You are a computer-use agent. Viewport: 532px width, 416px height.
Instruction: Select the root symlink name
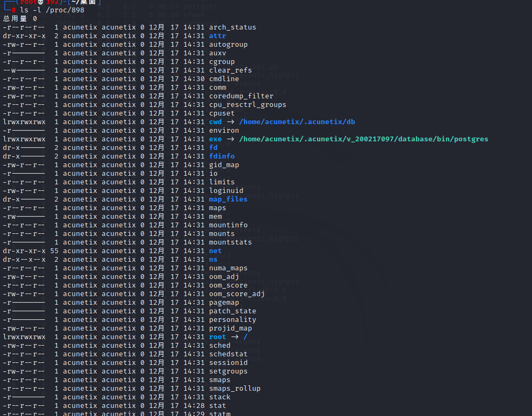[218, 337]
